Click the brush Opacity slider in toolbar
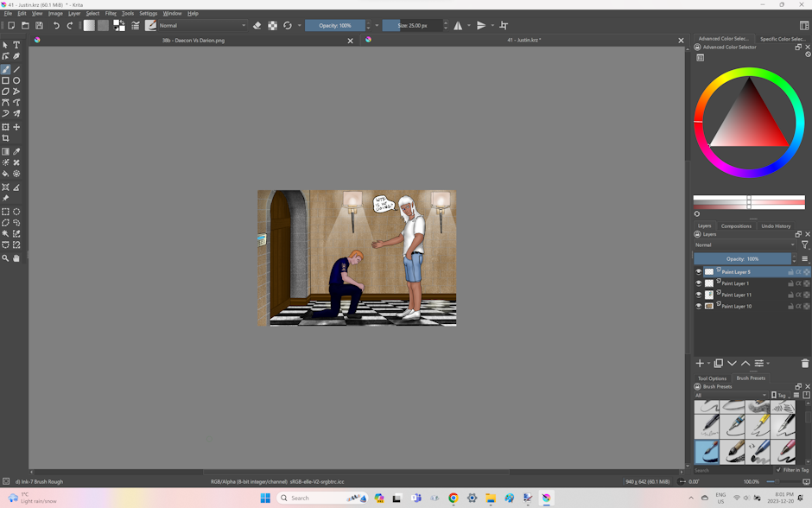 pos(334,26)
